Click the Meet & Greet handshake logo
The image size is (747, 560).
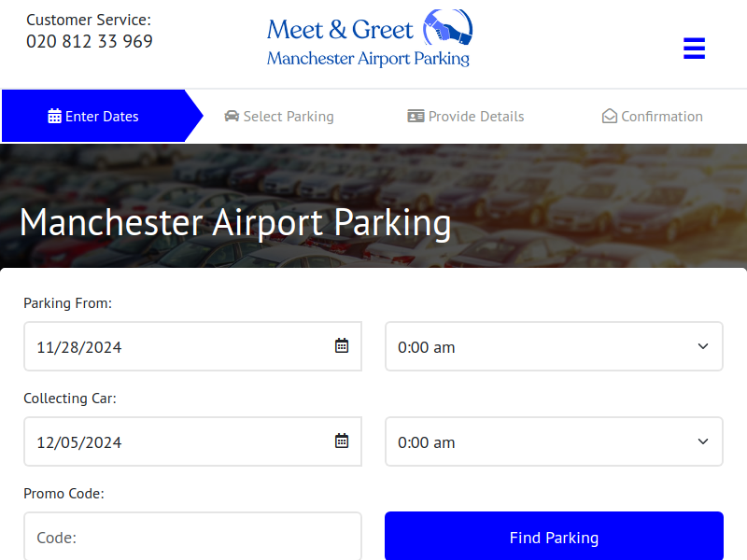[x=447, y=27]
